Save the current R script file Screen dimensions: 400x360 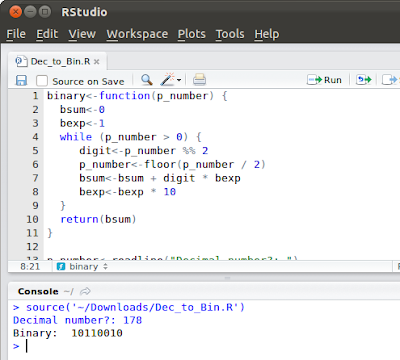pyautogui.click(x=21, y=80)
